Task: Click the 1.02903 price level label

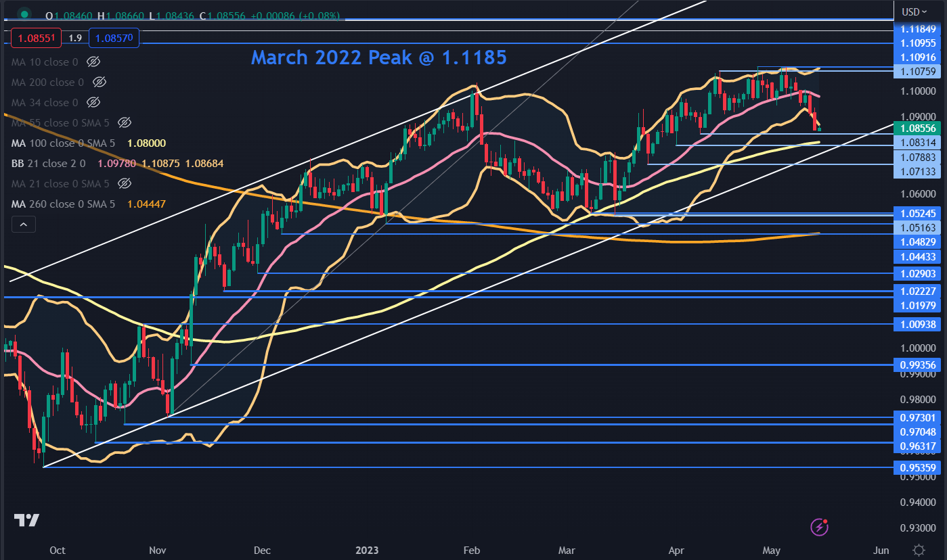Action: pos(917,273)
